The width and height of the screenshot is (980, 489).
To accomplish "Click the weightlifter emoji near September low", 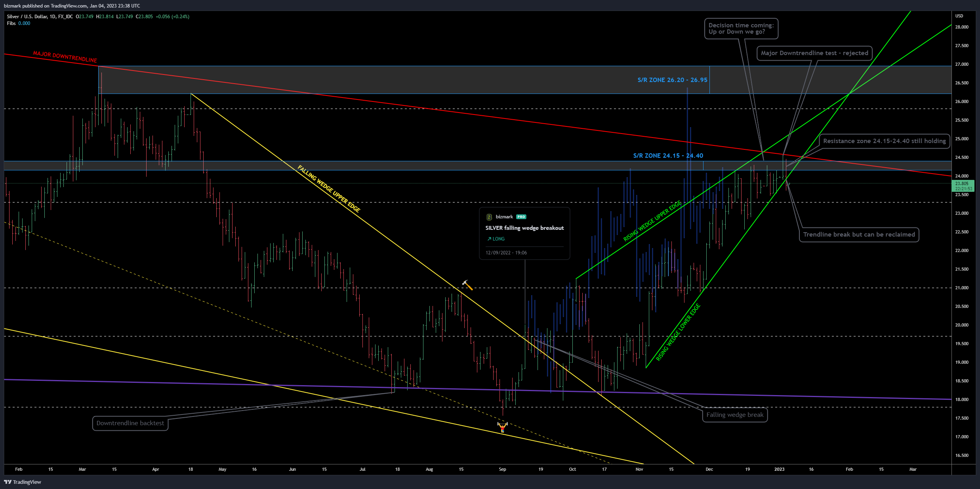I will (x=502, y=427).
